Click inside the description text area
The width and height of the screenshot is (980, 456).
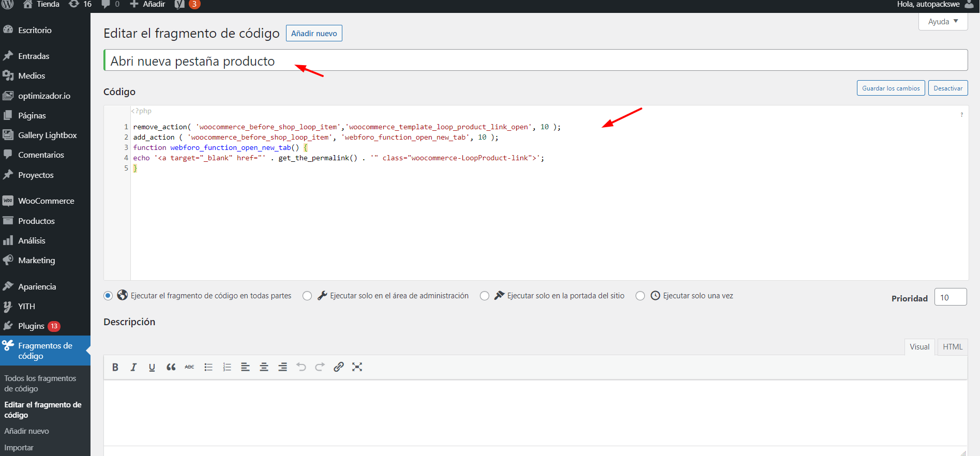tap(535, 413)
